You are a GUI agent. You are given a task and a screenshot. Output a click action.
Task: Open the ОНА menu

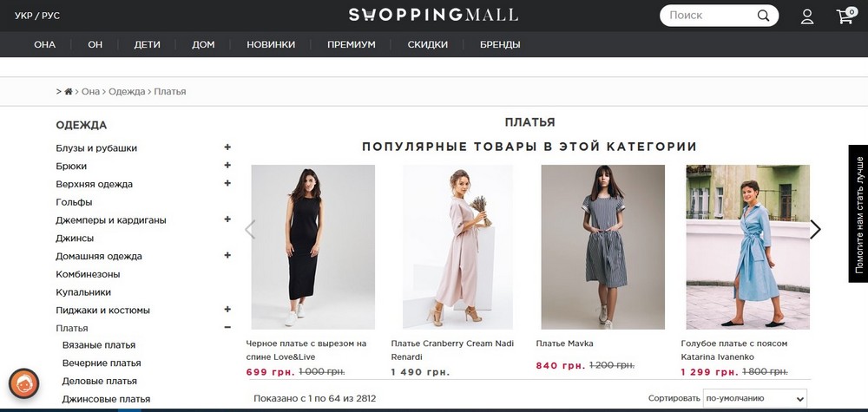point(44,44)
